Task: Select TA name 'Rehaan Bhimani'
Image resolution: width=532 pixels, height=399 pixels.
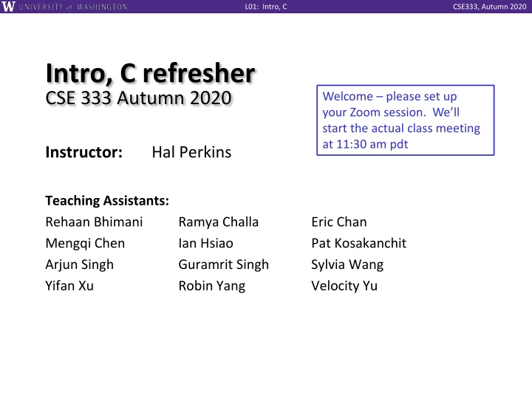Action: pos(94,222)
